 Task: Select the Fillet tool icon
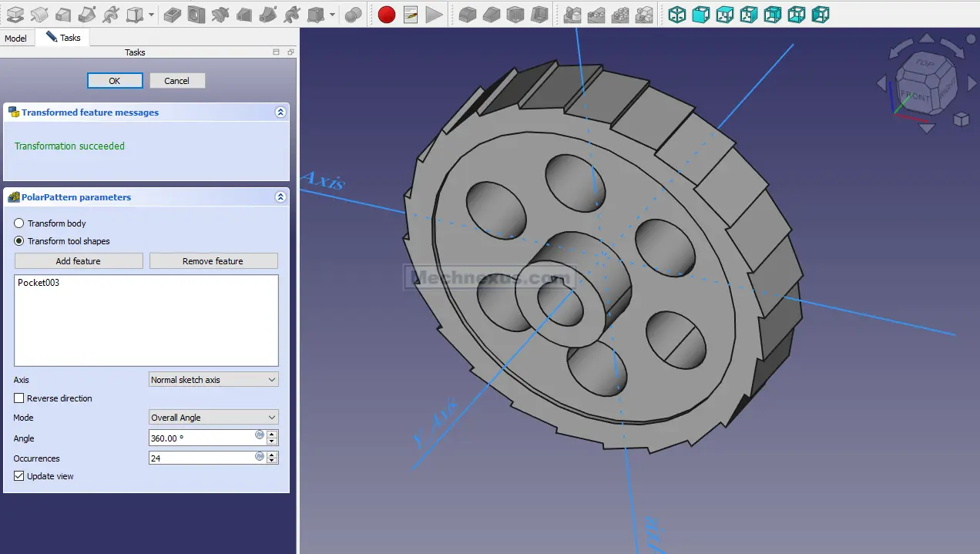[x=467, y=14]
